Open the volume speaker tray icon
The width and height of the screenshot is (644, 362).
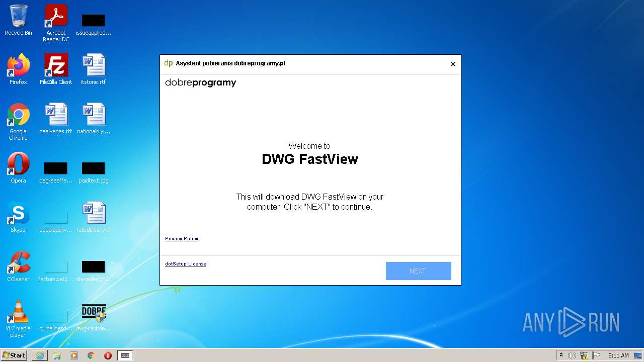(x=572, y=355)
